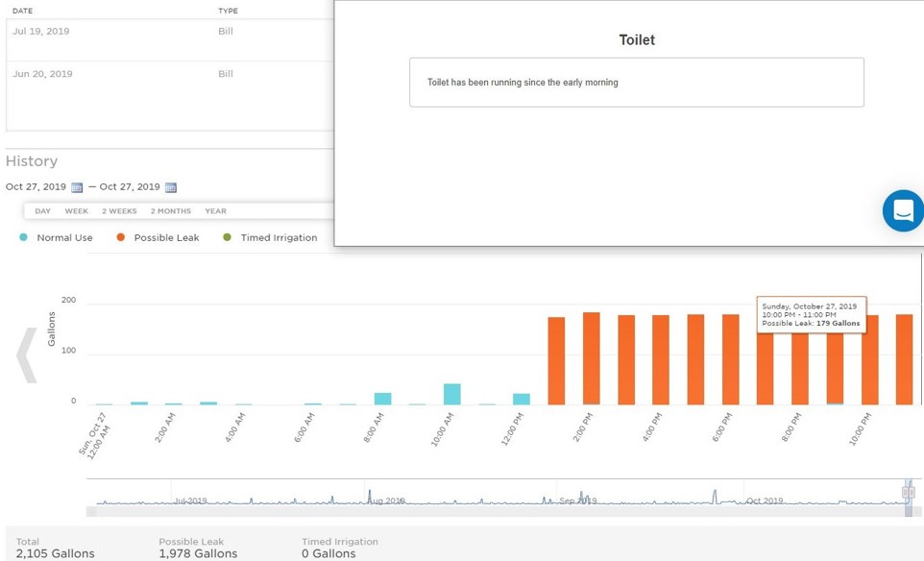Select the YEAR range tab
Image resolution: width=924 pixels, height=561 pixels.
tap(215, 211)
